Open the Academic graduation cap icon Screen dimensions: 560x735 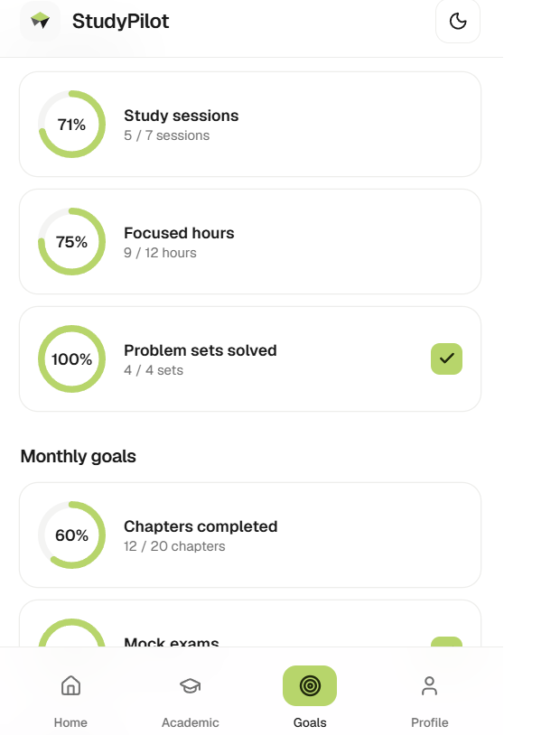coord(190,685)
